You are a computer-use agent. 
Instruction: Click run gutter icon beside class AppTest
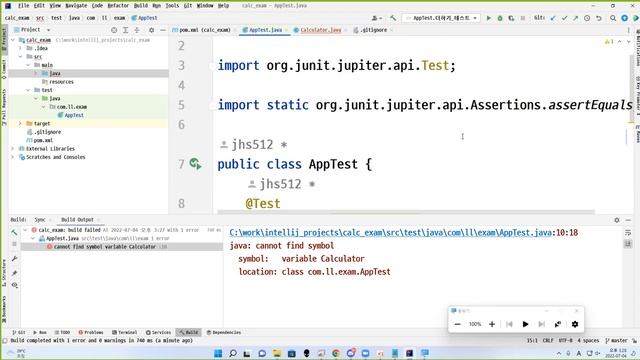coord(195,164)
